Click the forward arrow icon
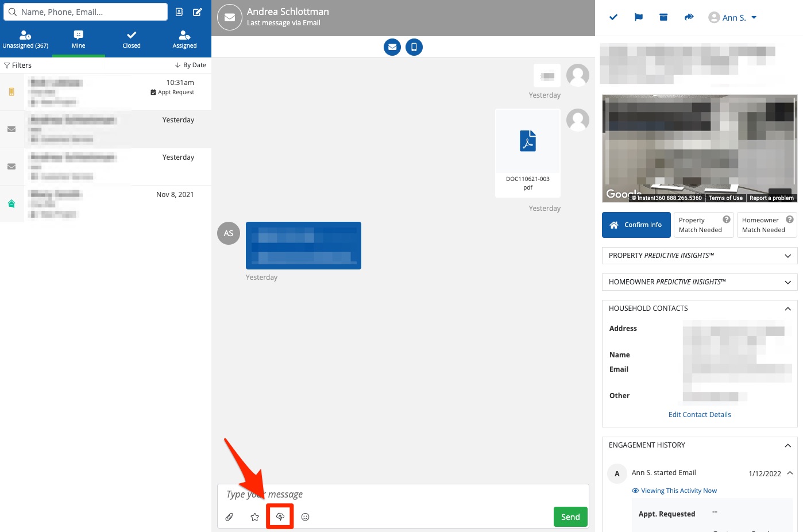Image resolution: width=803 pixels, height=532 pixels. coord(689,17)
